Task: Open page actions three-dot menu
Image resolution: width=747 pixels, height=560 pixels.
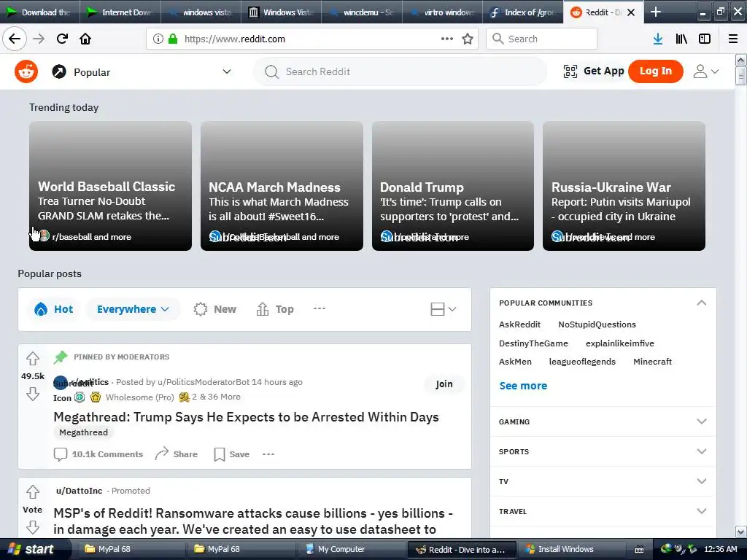Action: click(447, 39)
